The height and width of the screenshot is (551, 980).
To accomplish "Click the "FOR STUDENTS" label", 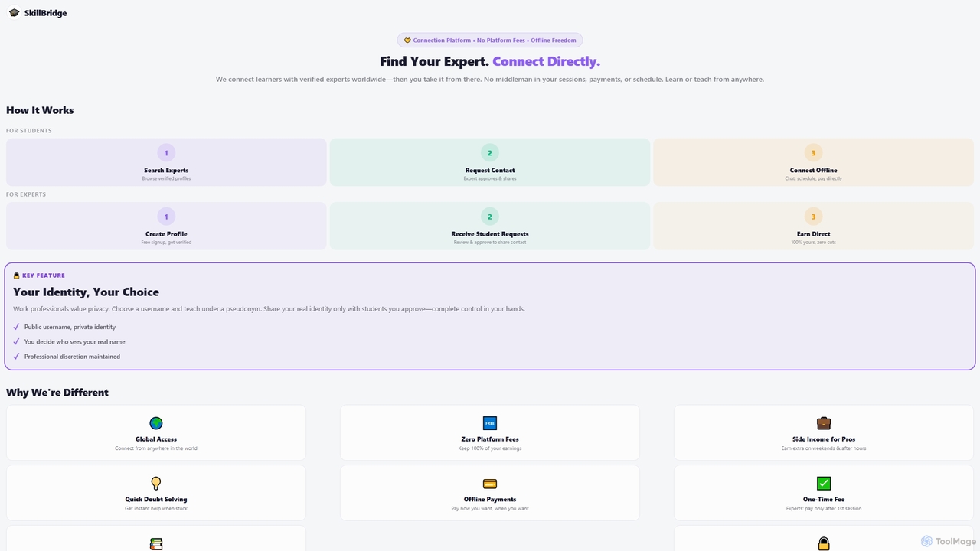I will coord(29,131).
